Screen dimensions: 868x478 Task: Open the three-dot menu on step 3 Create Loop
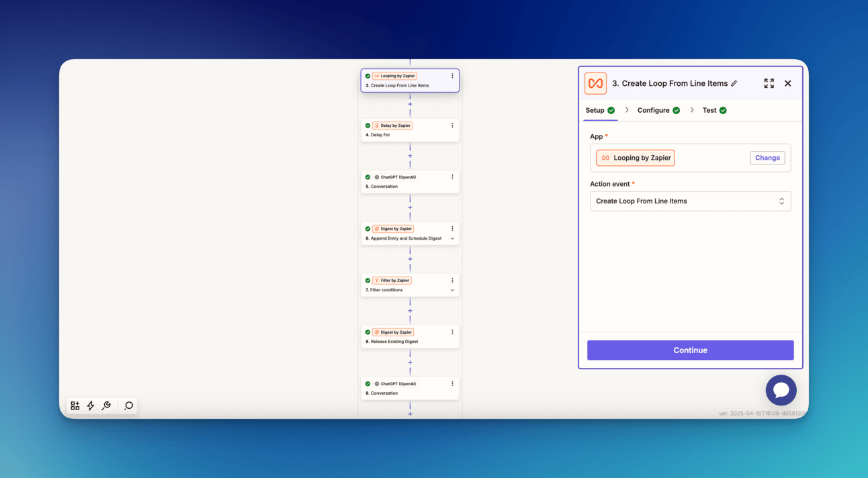(452, 76)
